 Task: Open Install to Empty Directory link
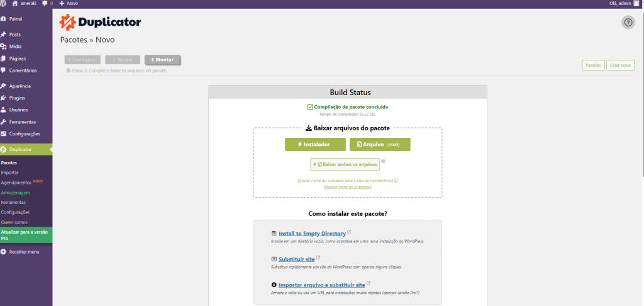point(312,234)
